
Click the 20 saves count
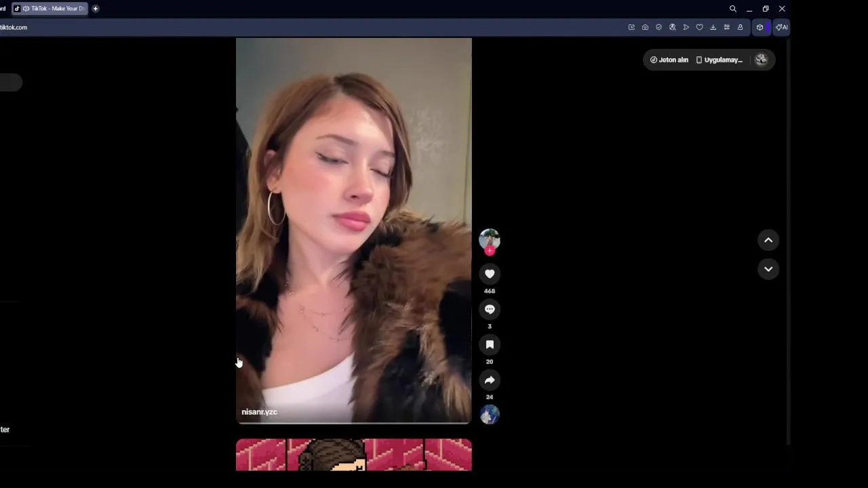click(x=490, y=362)
